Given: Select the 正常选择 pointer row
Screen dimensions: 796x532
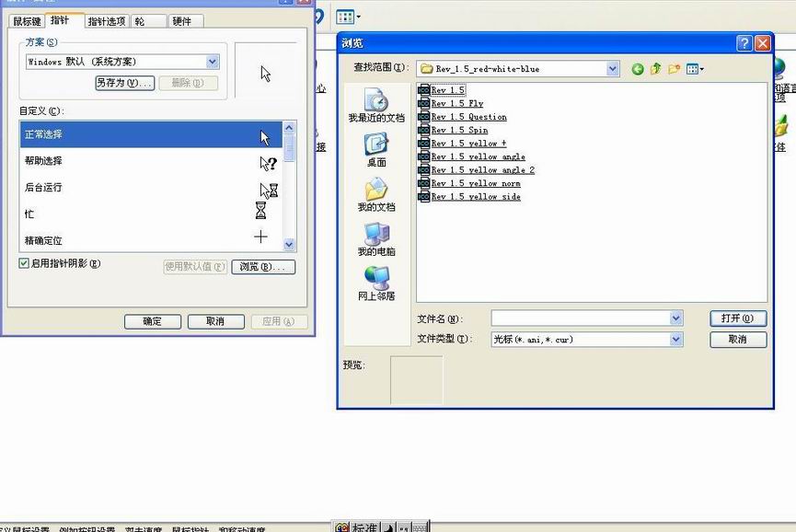Looking at the screenshot, I should click(x=151, y=134).
